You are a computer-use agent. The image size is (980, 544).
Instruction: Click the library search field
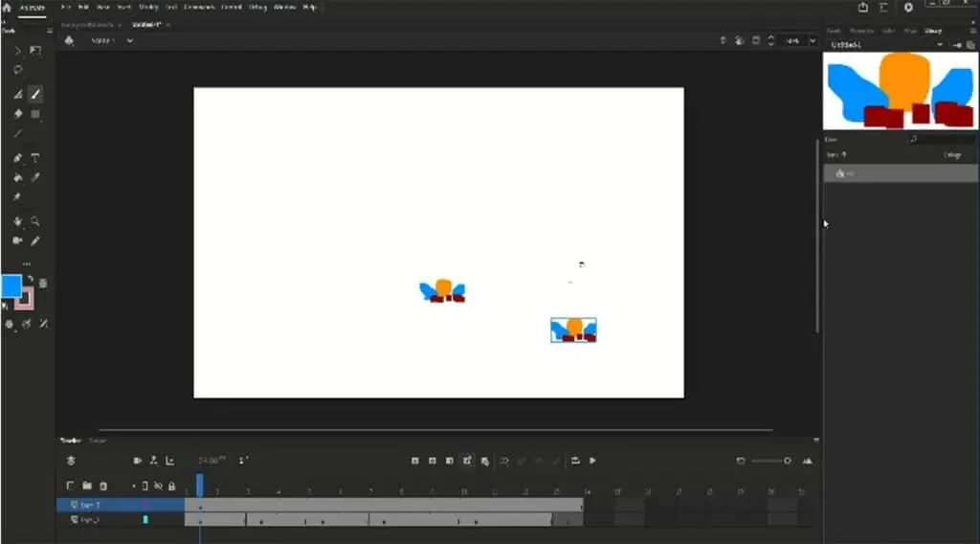click(x=943, y=140)
